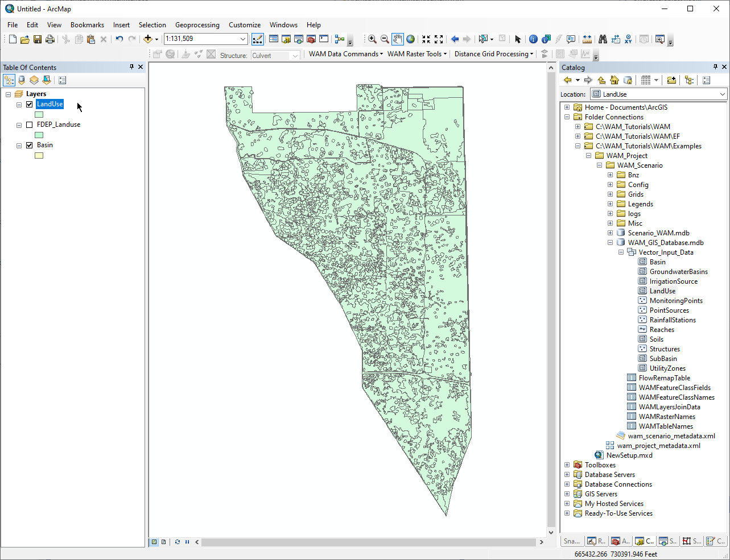Viewport: 730px width, 560px height.
Task: Click the Basin layer yellow symbol swatch
Action: pyautogui.click(x=39, y=156)
